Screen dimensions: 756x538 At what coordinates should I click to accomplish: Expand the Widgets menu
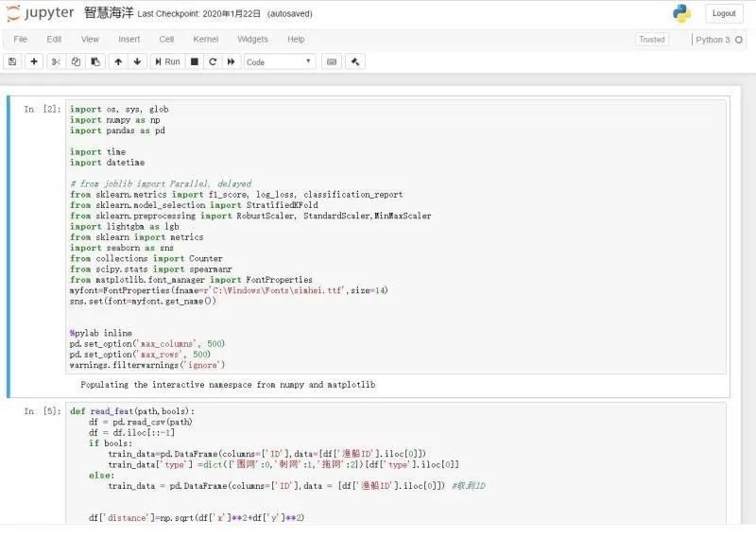click(x=252, y=40)
